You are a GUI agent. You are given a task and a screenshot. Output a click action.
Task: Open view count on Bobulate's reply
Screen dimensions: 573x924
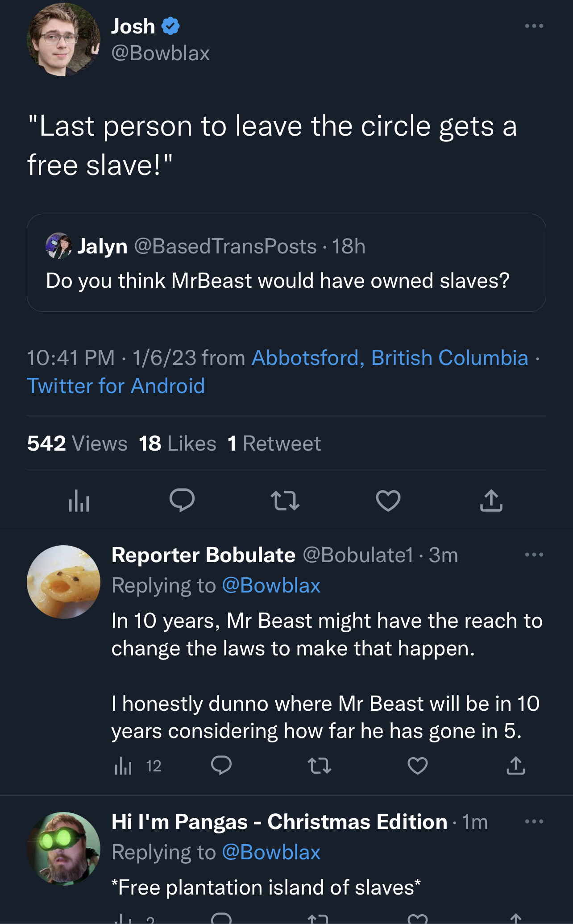coord(138,766)
